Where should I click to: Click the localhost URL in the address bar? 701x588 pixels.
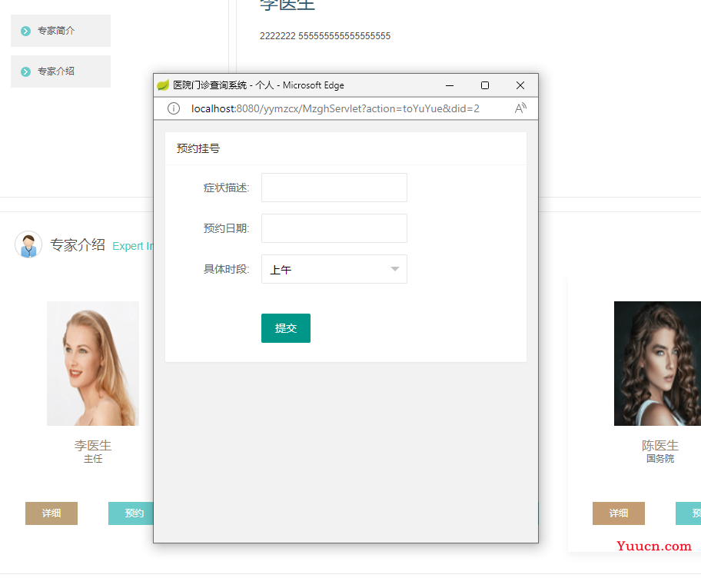pyautogui.click(x=335, y=108)
